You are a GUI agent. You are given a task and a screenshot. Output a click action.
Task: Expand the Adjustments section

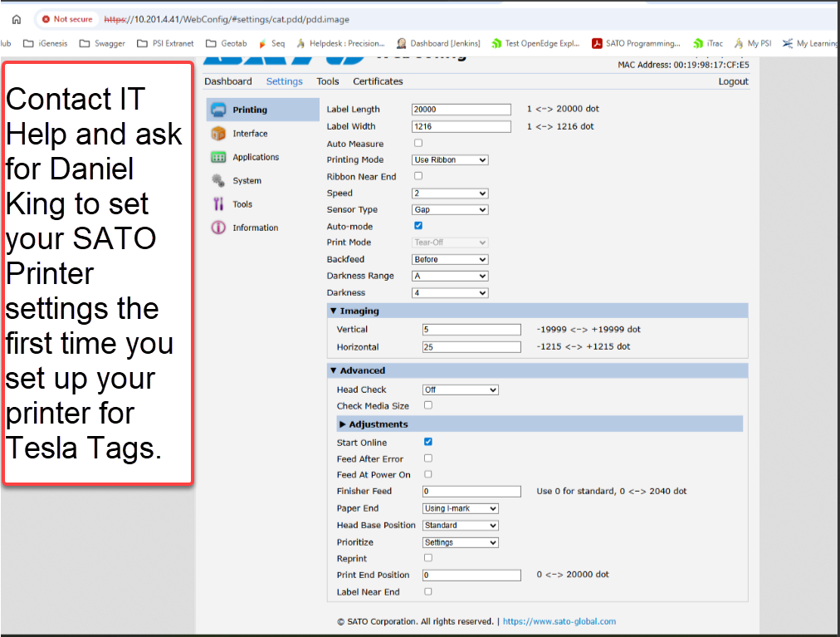point(540,424)
